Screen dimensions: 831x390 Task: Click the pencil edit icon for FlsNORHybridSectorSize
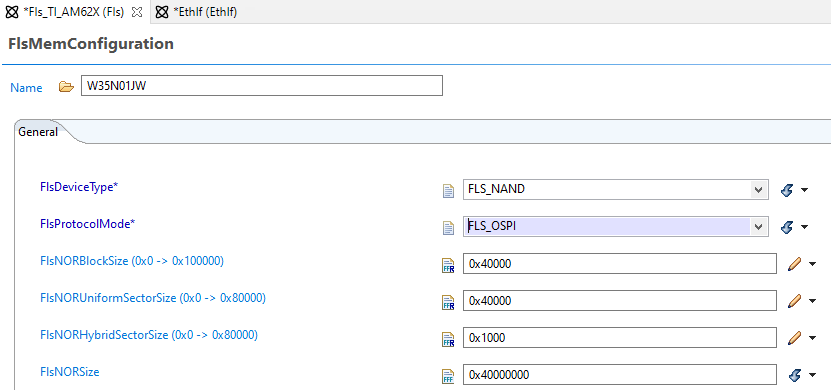(x=794, y=338)
